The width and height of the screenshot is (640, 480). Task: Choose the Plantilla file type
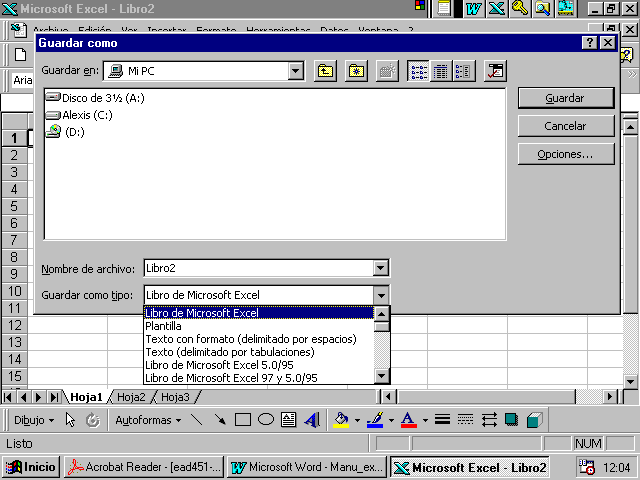[259, 326]
